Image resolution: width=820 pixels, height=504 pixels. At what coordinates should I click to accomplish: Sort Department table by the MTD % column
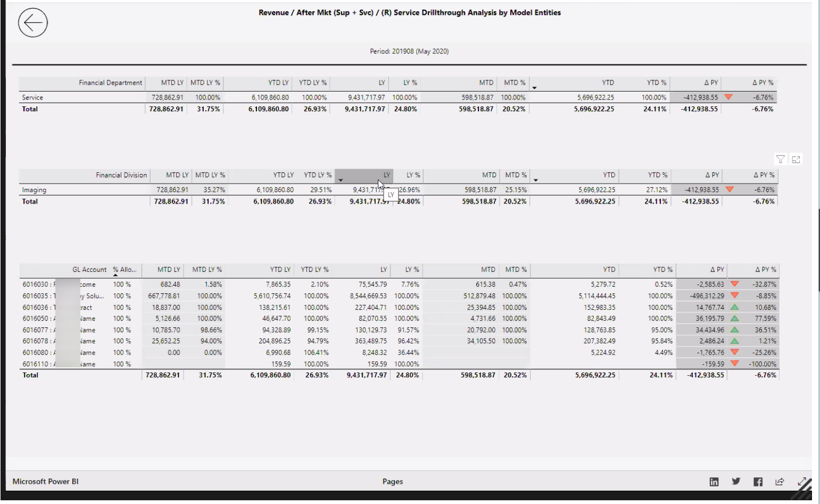[x=515, y=82]
